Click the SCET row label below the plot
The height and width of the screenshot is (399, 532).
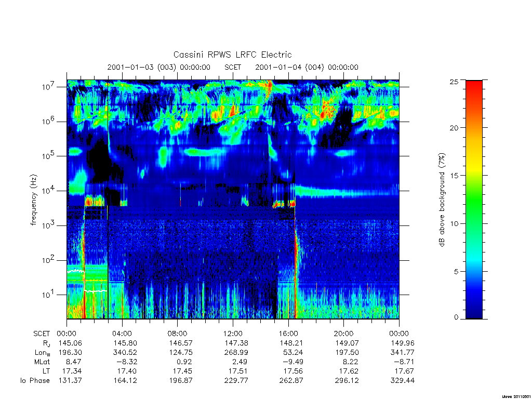(42, 334)
